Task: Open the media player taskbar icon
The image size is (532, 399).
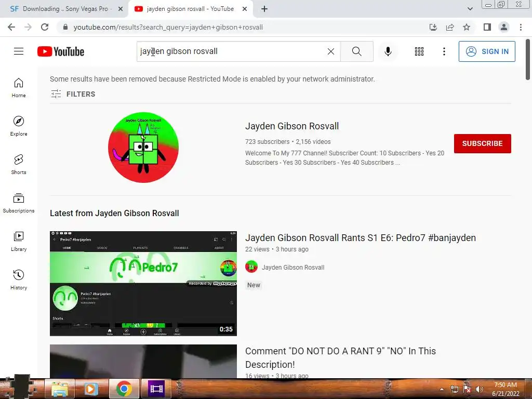Action: (x=90, y=389)
